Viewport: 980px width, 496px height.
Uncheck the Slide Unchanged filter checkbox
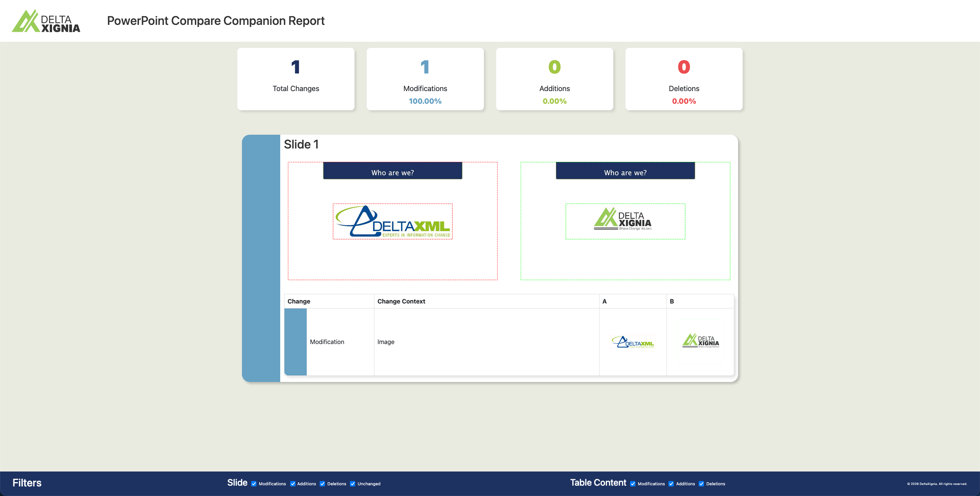[x=353, y=484]
